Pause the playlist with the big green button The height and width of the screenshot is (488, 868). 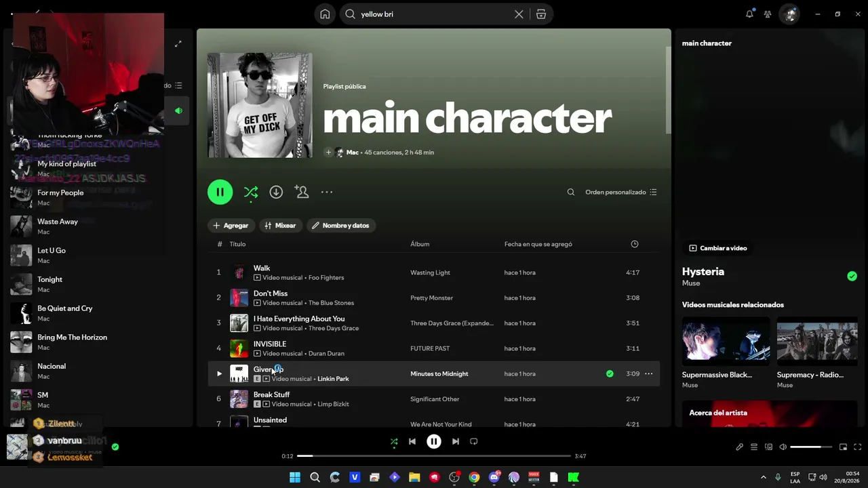(220, 192)
